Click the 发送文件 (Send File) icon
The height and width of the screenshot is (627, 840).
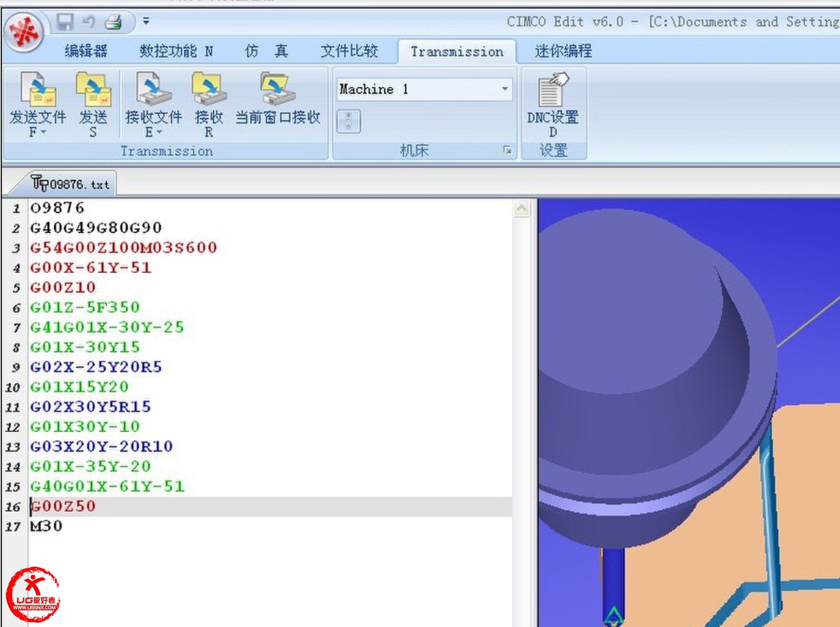pos(38,89)
